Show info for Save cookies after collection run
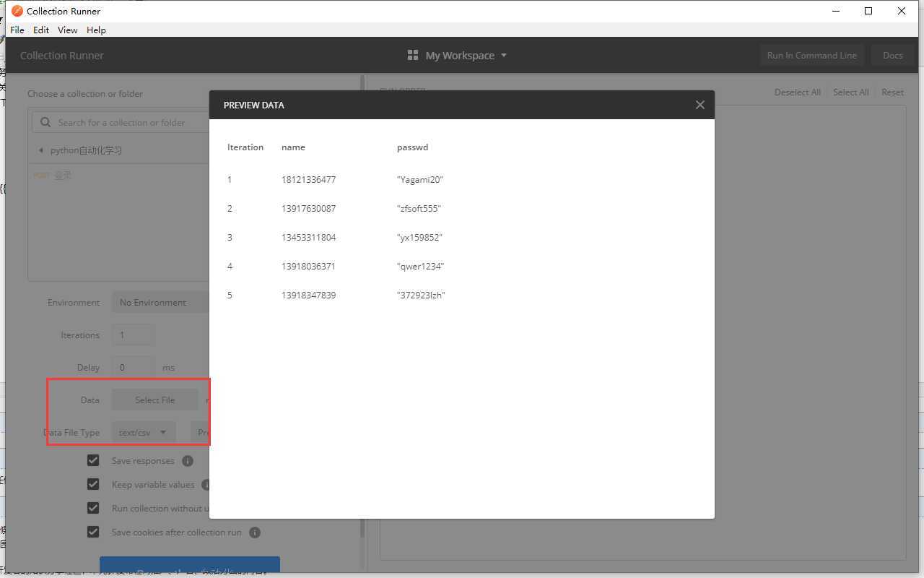This screenshot has width=924, height=578. pyautogui.click(x=255, y=532)
